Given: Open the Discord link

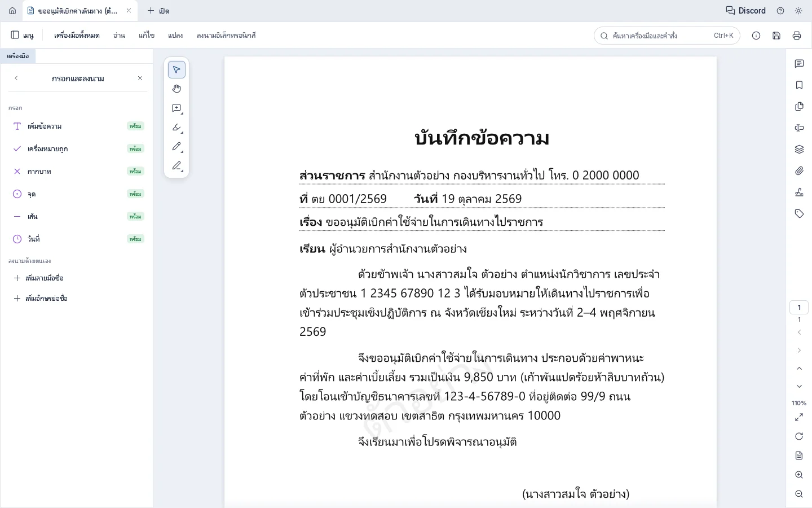Looking at the screenshot, I should 745,11.
